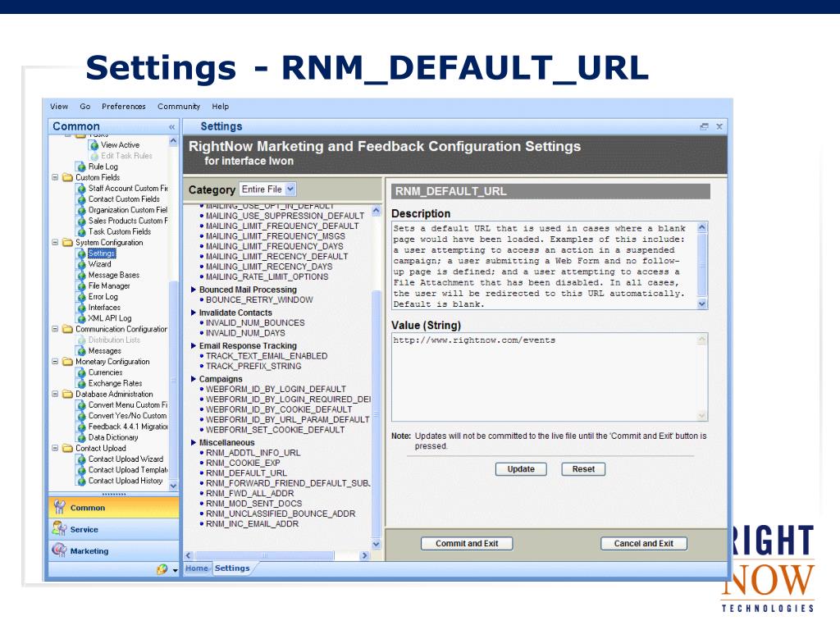Click the Contact Upload History icon
Screen dimensions: 840x630
coord(81,481)
